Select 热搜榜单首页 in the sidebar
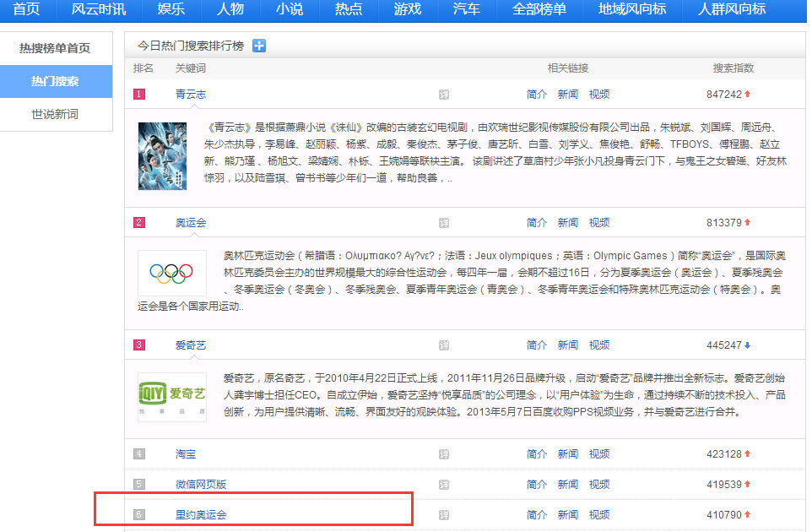This screenshot has height=532, width=812. [56, 48]
